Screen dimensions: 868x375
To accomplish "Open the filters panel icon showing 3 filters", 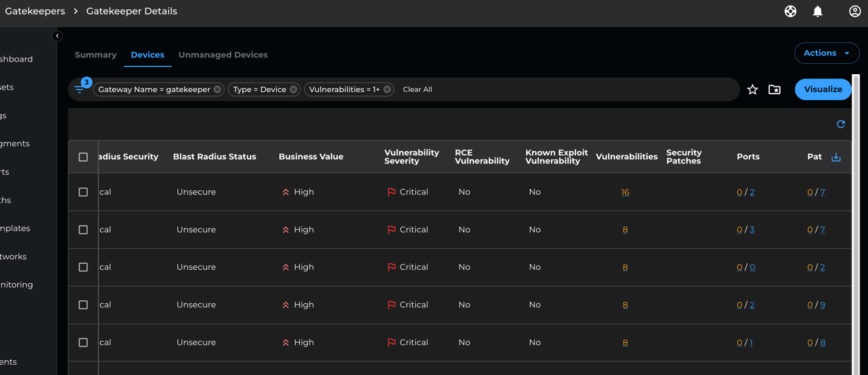I will pos(81,88).
